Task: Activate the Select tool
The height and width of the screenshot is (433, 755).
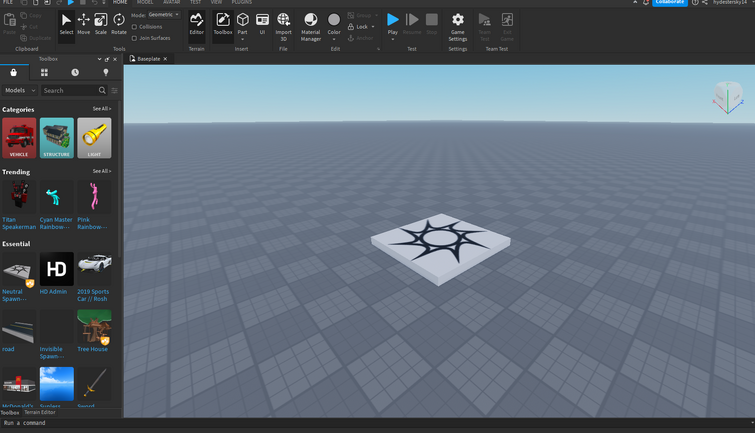Action: pos(66,24)
